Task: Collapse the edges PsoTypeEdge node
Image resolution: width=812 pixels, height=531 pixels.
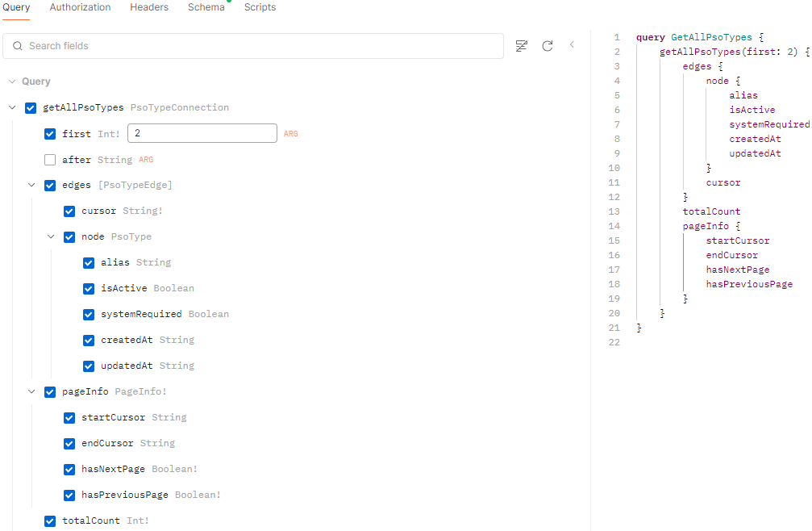Action: [x=31, y=185]
